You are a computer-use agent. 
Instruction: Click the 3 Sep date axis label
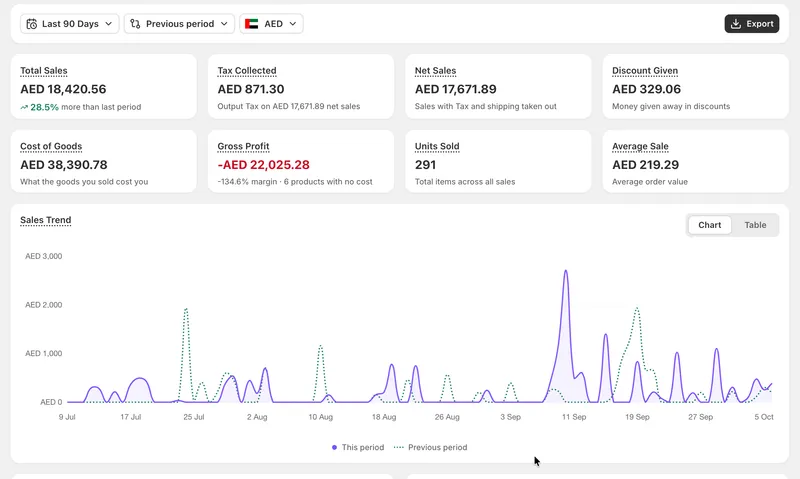coord(510,417)
